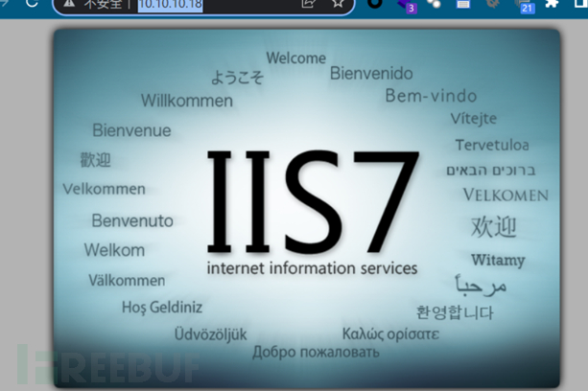Open the window-shaped extension icon
This screenshot has height=391, width=588.
[463, 4]
